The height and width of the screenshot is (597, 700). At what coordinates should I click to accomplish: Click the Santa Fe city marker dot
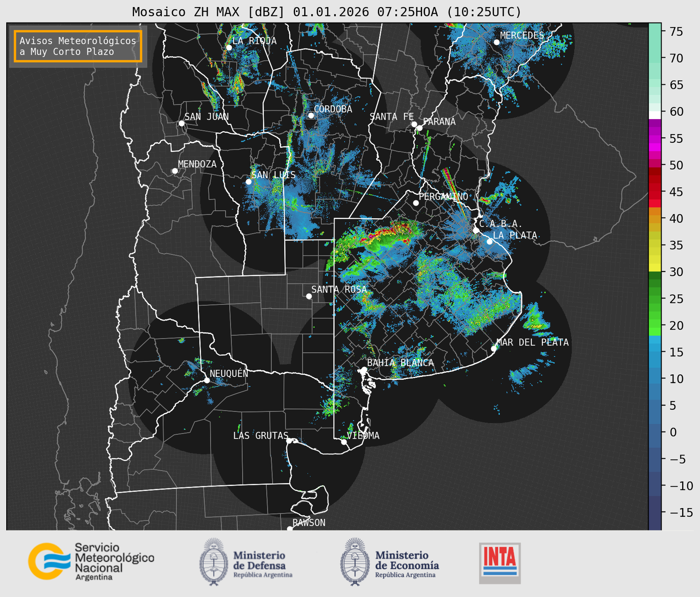[414, 124]
